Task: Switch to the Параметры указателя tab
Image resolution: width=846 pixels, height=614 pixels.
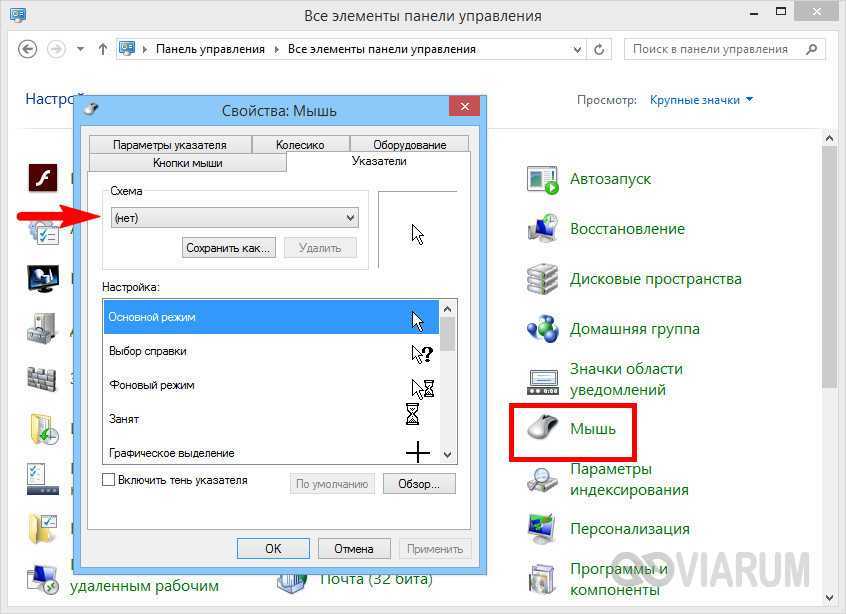Action: pos(169,145)
